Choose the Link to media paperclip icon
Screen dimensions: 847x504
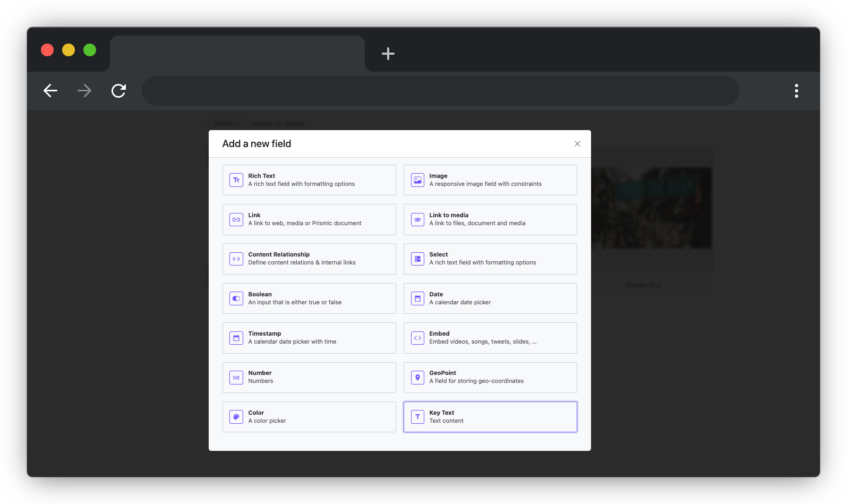click(417, 219)
